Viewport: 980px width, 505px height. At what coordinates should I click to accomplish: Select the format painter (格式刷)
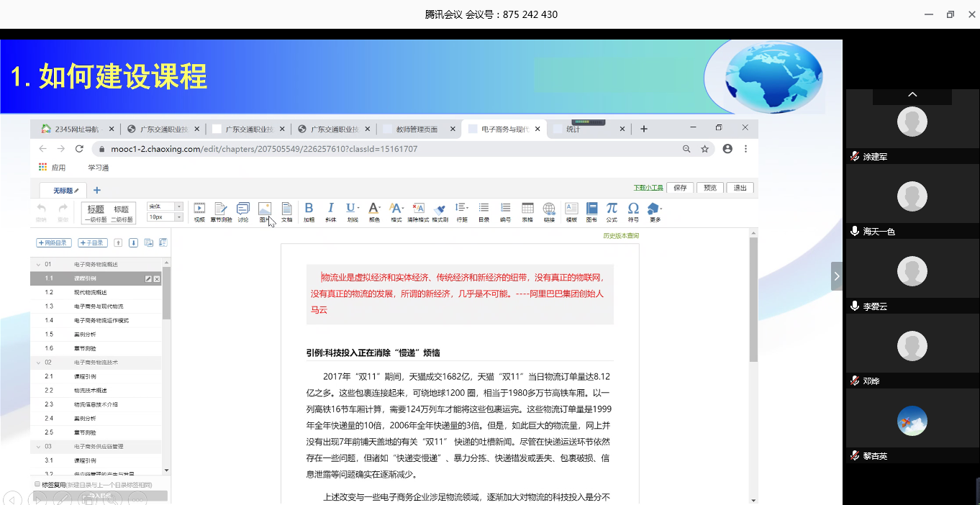click(x=440, y=212)
